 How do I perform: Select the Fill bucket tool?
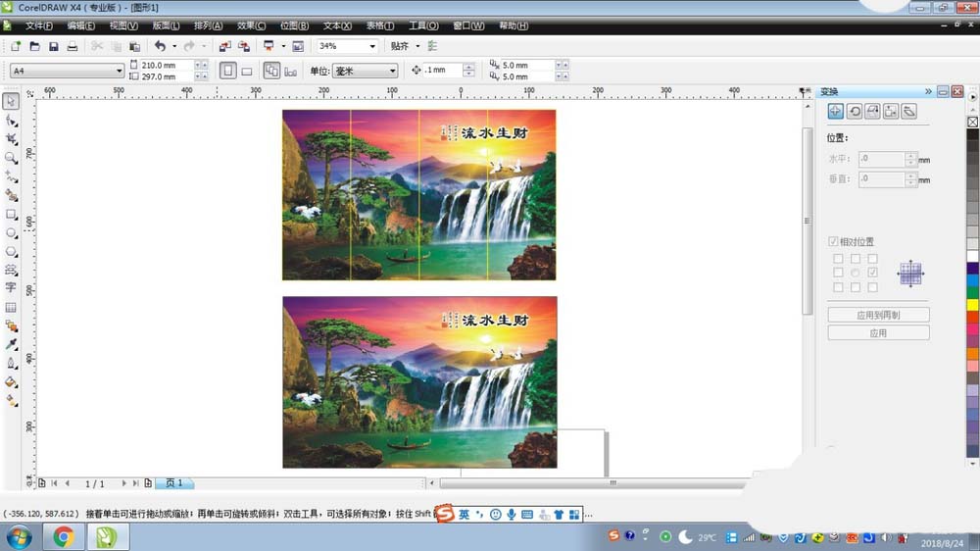[x=11, y=382]
